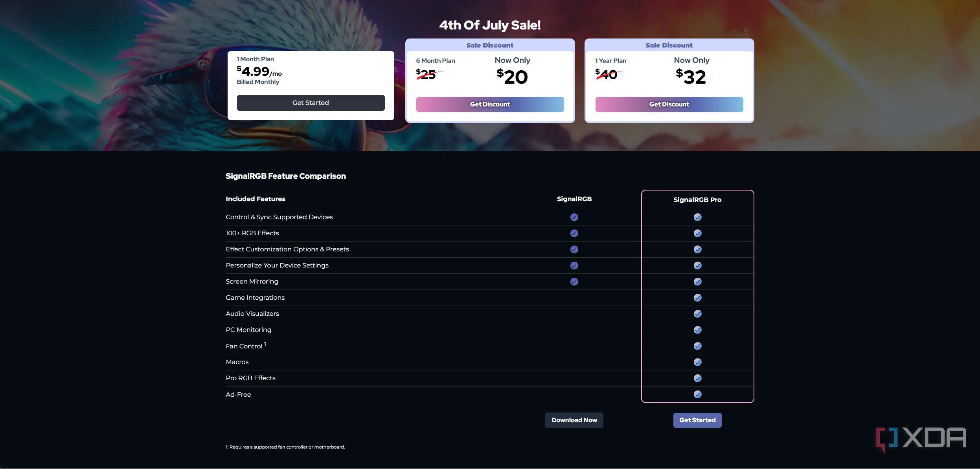Click SignalRGB checkmark for Personalize Your Device Settings
The height and width of the screenshot is (469, 980).
tap(574, 266)
